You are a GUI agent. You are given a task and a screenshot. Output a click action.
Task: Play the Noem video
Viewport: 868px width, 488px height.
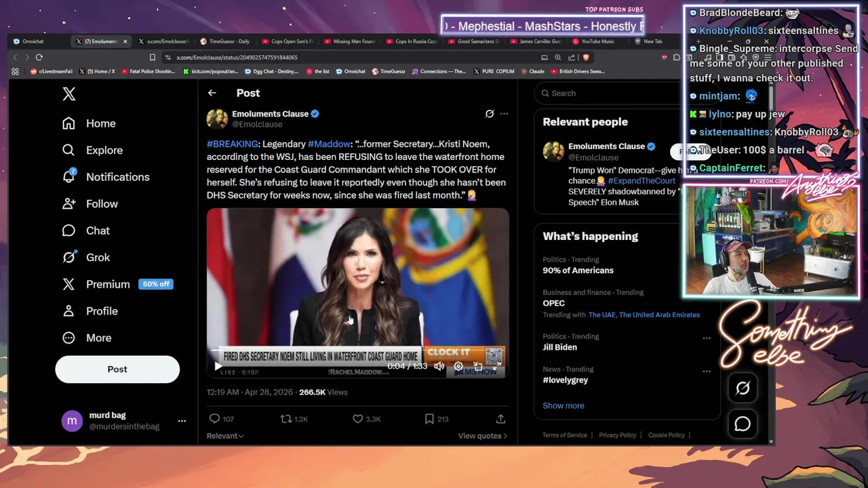pyautogui.click(x=218, y=366)
